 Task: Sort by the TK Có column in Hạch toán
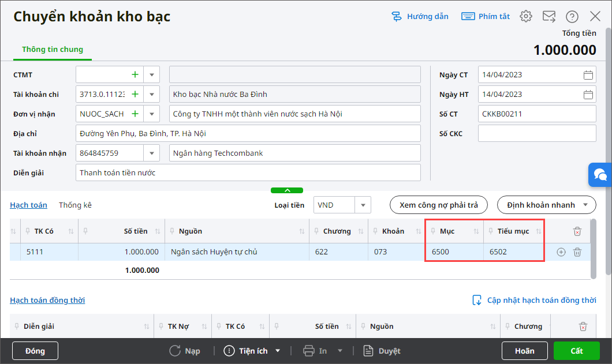click(x=71, y=231)
